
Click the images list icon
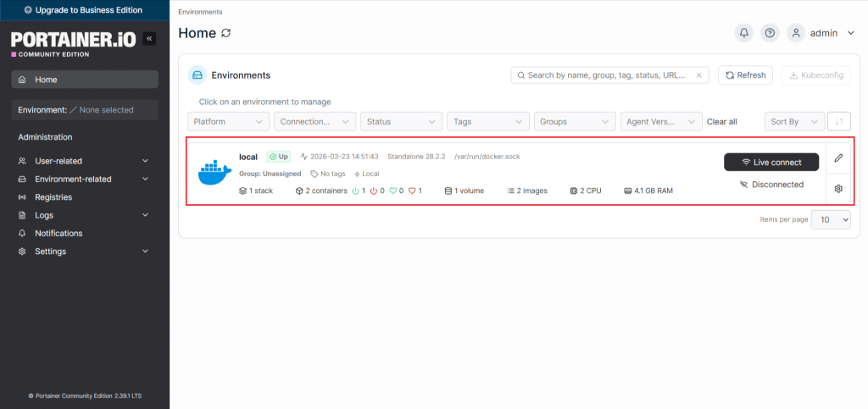point(510,191)
